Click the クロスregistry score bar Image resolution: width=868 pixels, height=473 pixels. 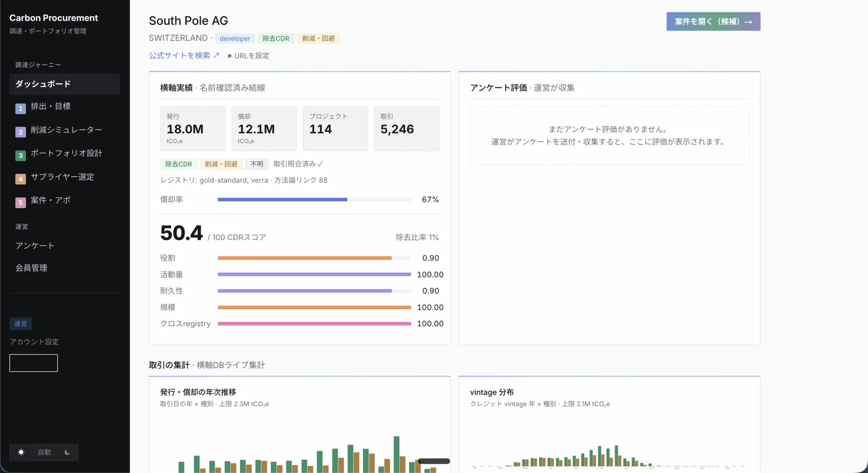[314, 324]
